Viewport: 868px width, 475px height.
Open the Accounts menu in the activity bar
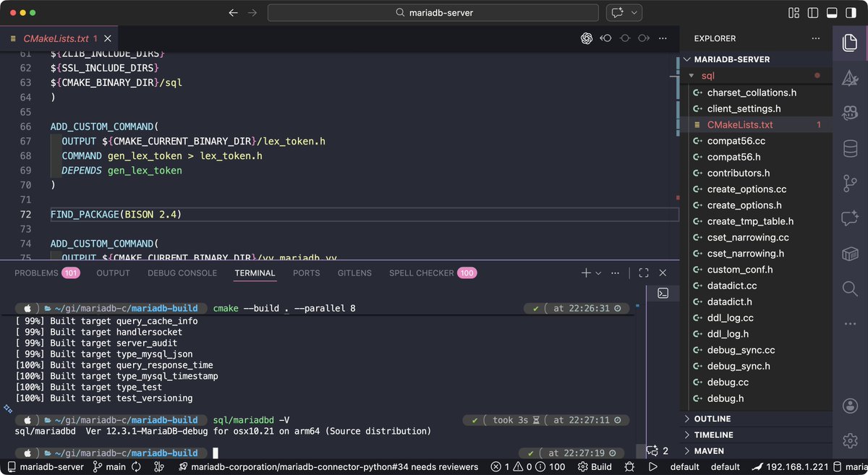pos(850,406)
